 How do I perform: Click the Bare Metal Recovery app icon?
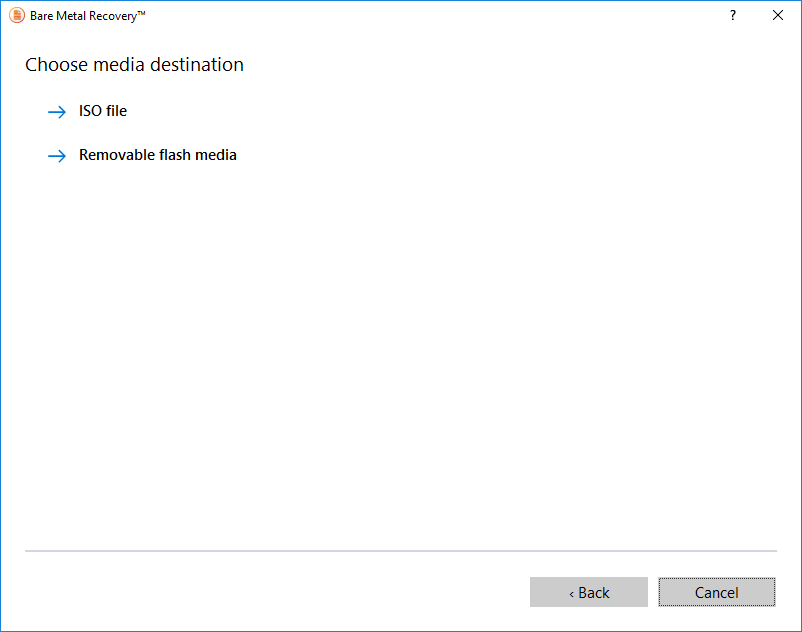(17, 16)
